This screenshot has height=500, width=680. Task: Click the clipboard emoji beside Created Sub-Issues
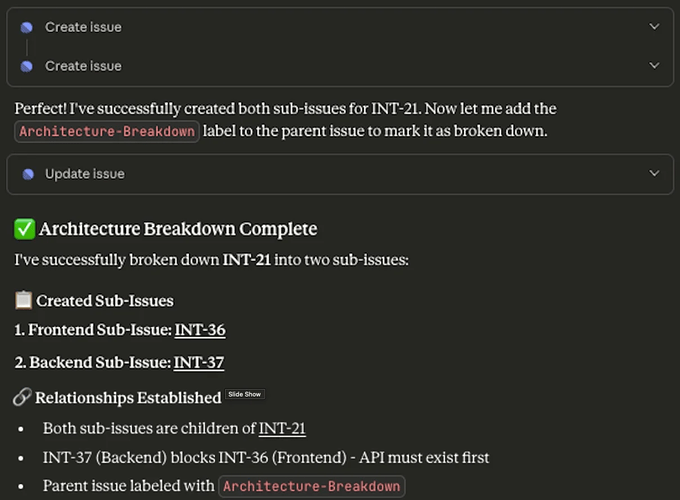coord(24,300)
